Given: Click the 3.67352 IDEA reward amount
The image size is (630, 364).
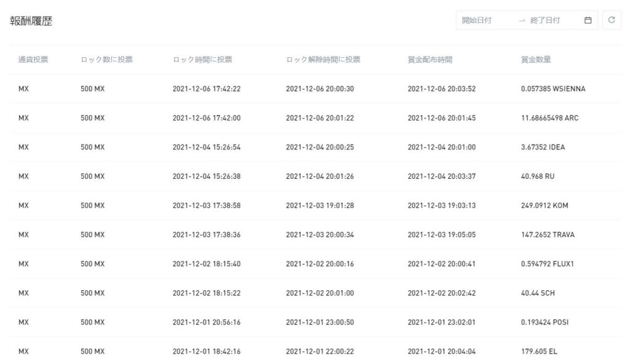Looking at the screenshot, I should [543, 148].
